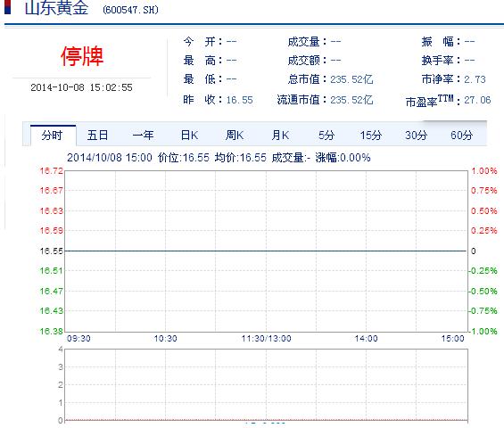Click the red 停牌 status text

click(x=82, y=56)
